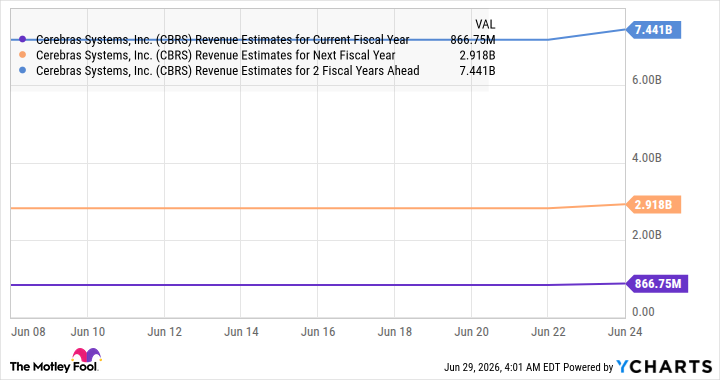Click the orange 2.918B end-of-line flag
This screenshot has width=720, height=380.
(x=653, y=205)
